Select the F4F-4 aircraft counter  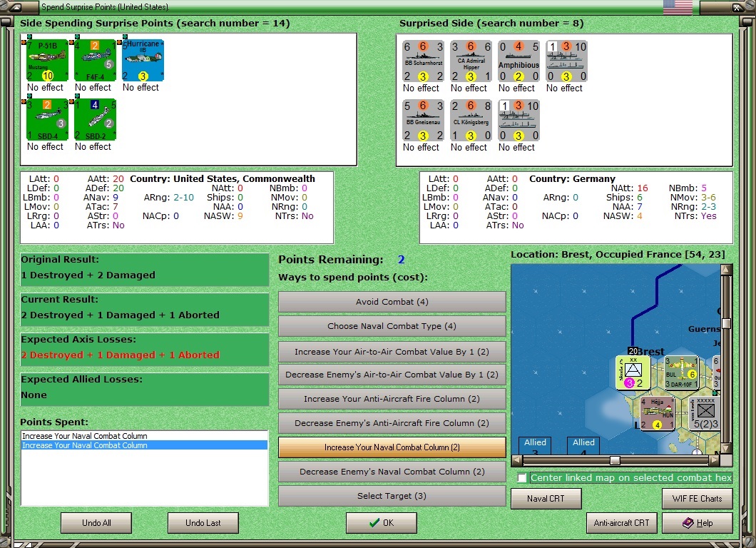[x=95, y=61]
